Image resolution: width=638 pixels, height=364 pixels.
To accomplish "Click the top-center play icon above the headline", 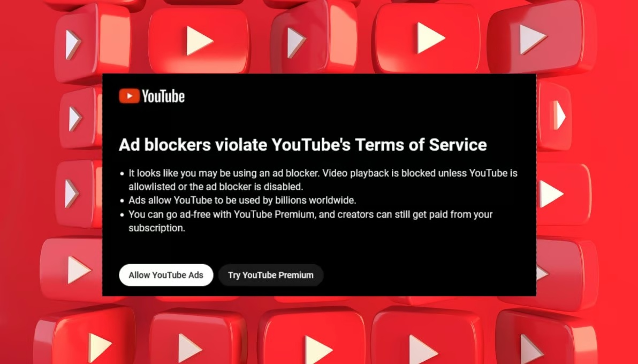I will coord(297,42).
